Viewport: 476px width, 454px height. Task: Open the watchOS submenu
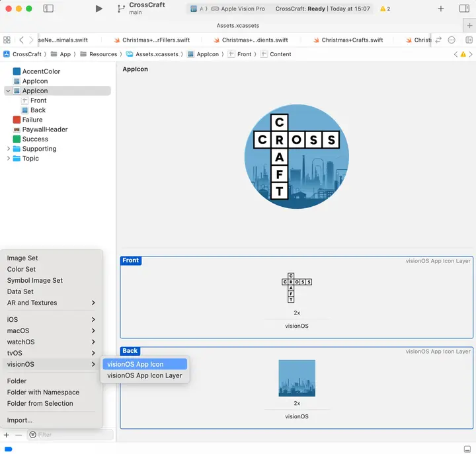point(52,342)
